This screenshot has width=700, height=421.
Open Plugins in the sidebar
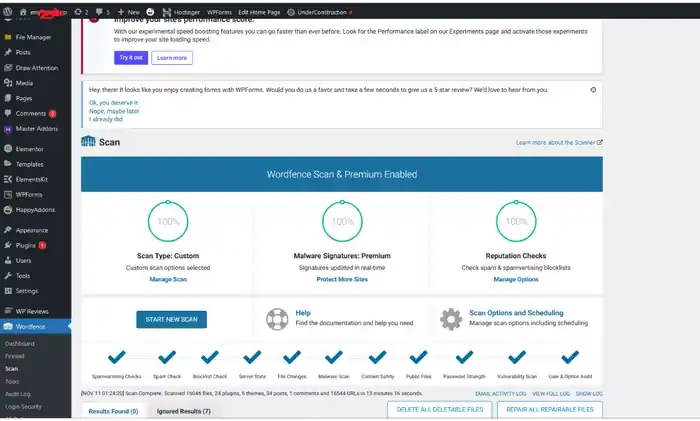point(25,246)
